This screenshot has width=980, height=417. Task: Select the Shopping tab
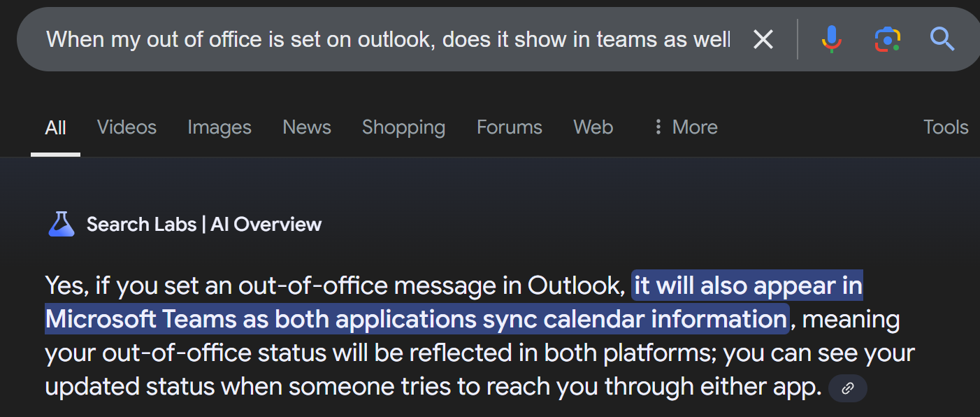click(x=403, y=127)
